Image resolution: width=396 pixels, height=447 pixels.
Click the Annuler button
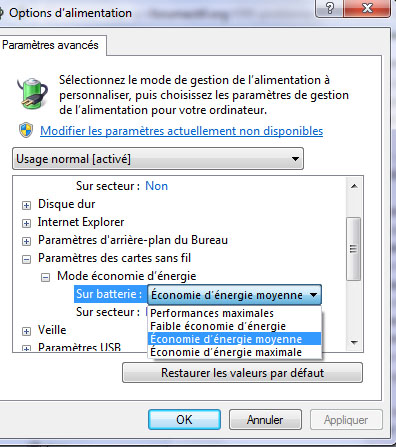point(265,420)
